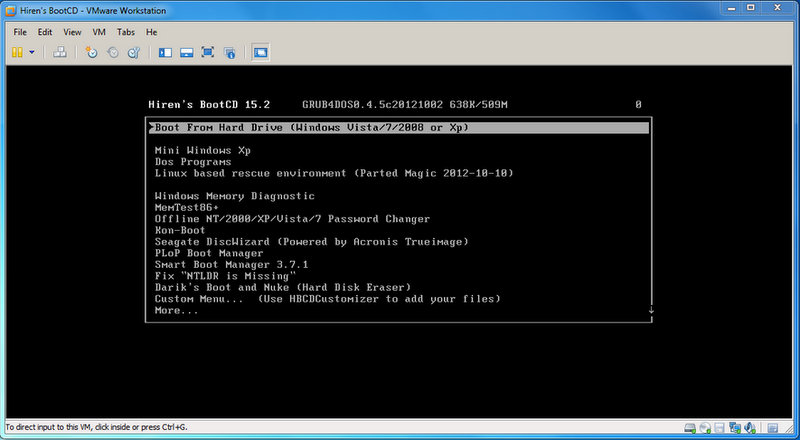Select 'Offline NT/2000/XP/Vista/7 Password Changer' entry
The image size is (800, 440).
pos(292,218)
